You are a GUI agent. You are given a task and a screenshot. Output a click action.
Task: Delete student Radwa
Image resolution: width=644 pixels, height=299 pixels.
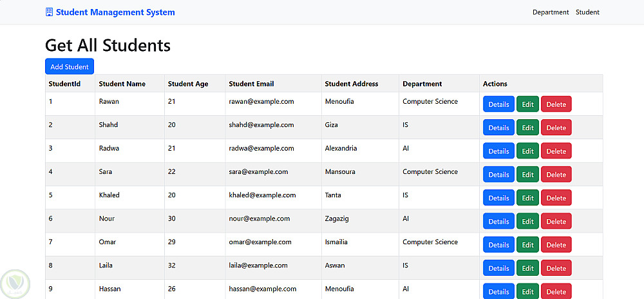pos(556,151)
